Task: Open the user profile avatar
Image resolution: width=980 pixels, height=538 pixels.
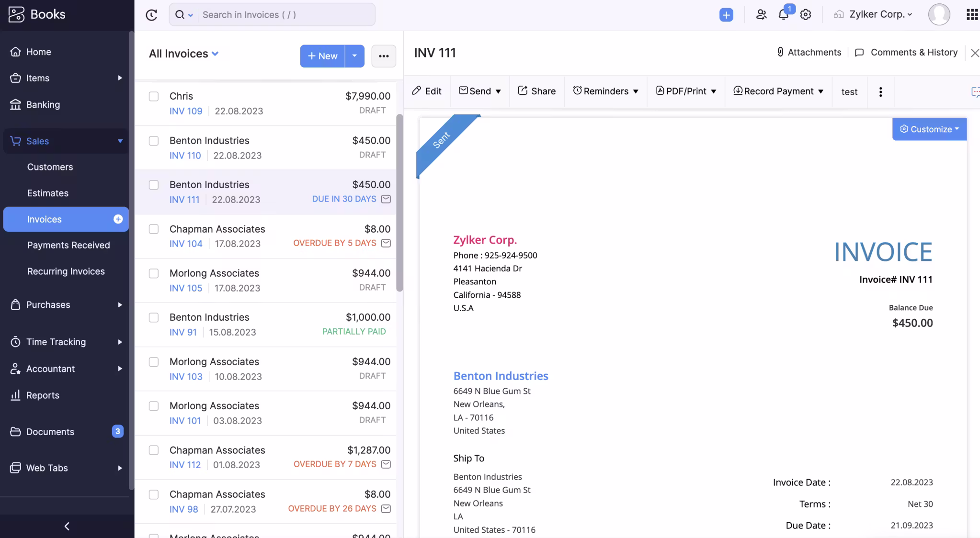Action: pos(939,14)
